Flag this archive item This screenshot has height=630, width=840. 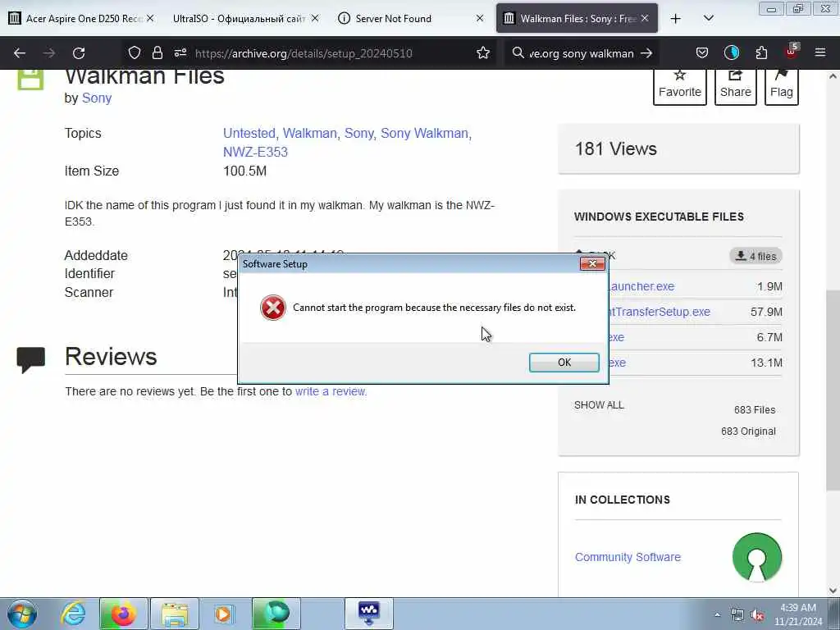point(782,85)
